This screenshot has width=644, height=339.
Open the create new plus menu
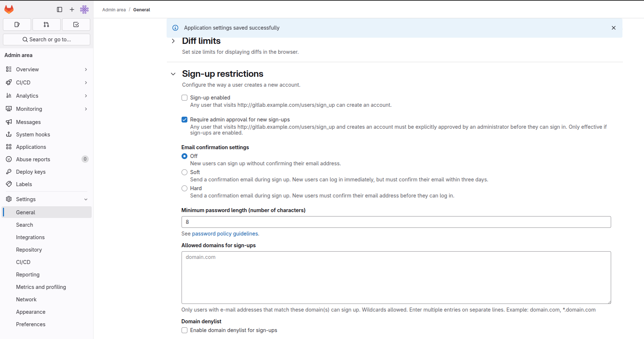pyautogui.click(x=72, y=10)
